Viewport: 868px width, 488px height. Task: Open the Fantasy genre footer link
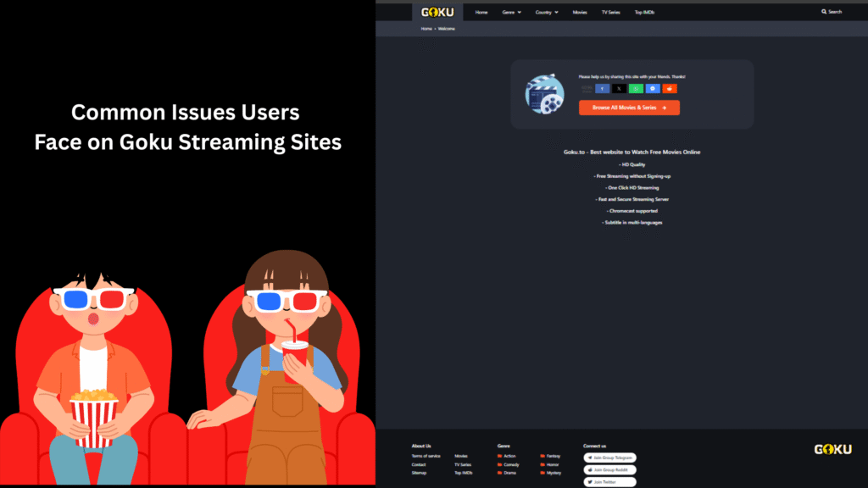(554, 456)
